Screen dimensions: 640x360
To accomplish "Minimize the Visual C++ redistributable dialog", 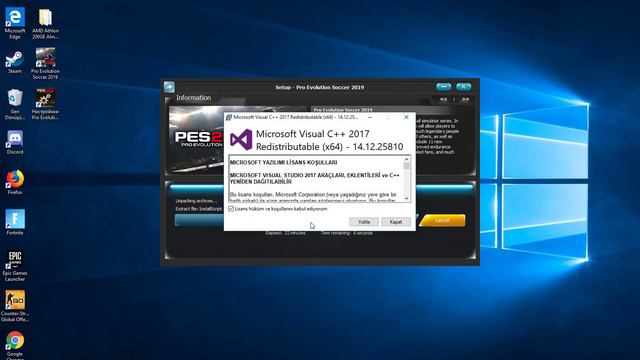I will coord(370,117).
